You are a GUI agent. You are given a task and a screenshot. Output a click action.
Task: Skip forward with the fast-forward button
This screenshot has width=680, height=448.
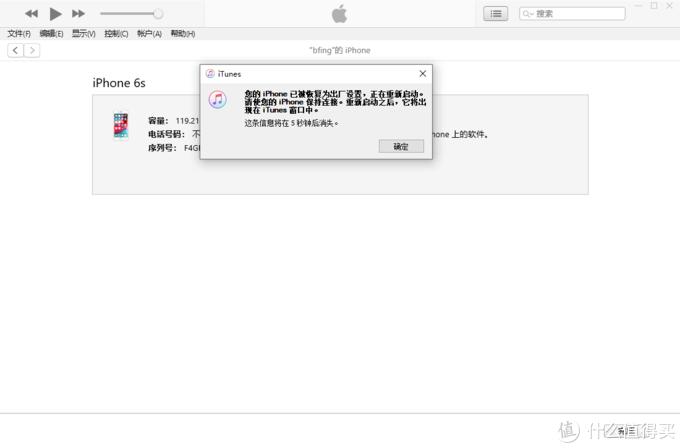pos(78,14)
